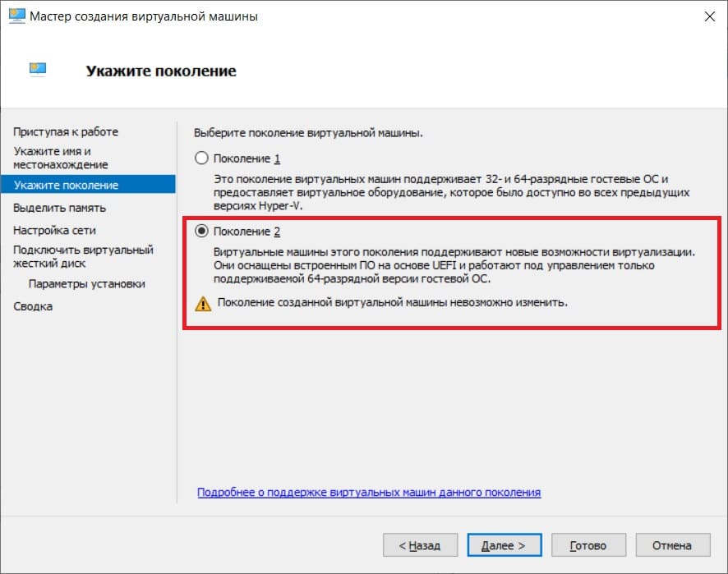Select the highlighted "Укажите поколение" step

point(68,185)
